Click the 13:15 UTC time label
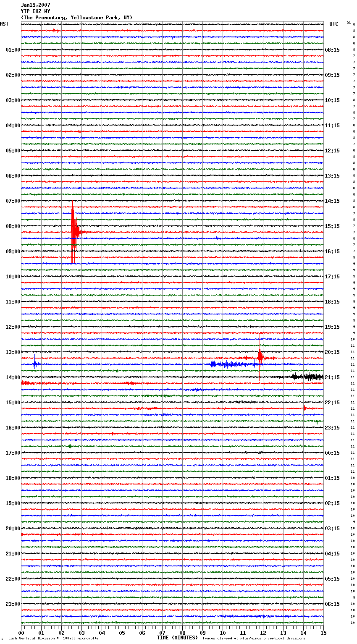 (332, 176)
